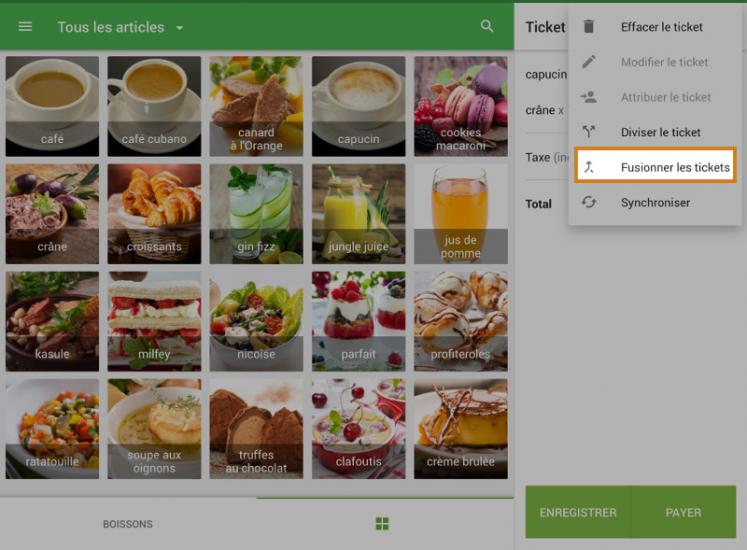Click the merge icon for Fusionner les tickets
The height and width of the screenshot is (550, 747).
(589, 167)
